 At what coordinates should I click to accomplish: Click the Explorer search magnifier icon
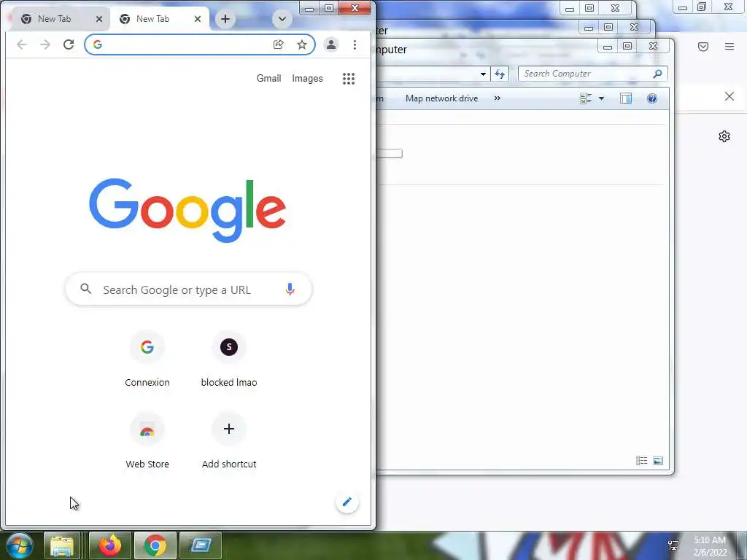coord(658,74)
